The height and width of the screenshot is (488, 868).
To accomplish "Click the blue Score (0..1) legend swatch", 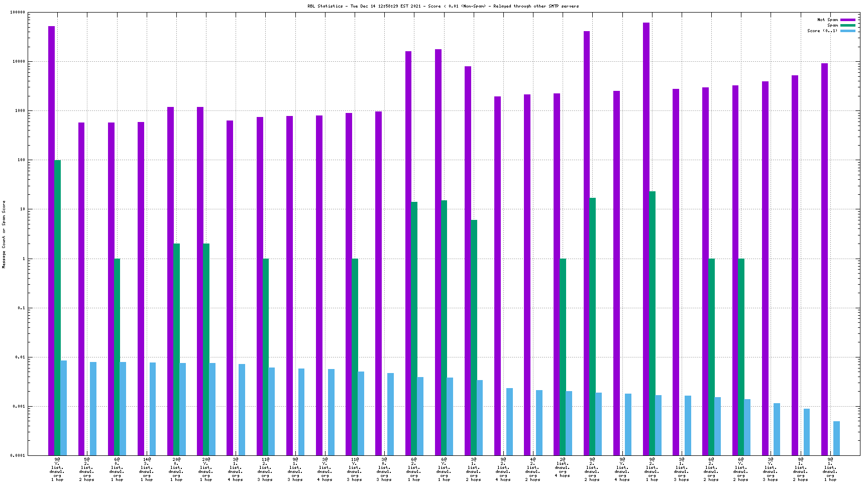I will (x=847, y=31).
